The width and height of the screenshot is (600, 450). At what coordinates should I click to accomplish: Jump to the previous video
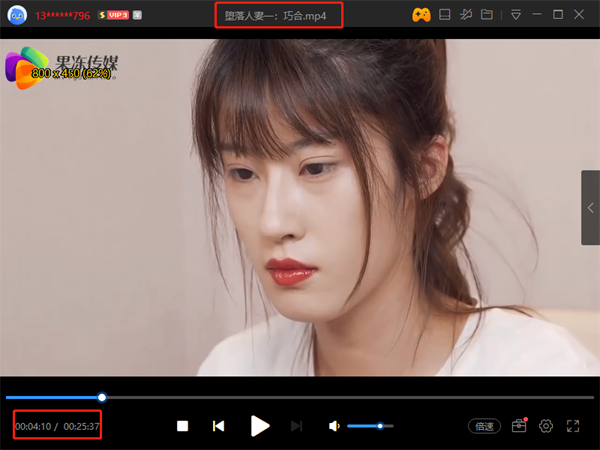(x=218, y=426)
